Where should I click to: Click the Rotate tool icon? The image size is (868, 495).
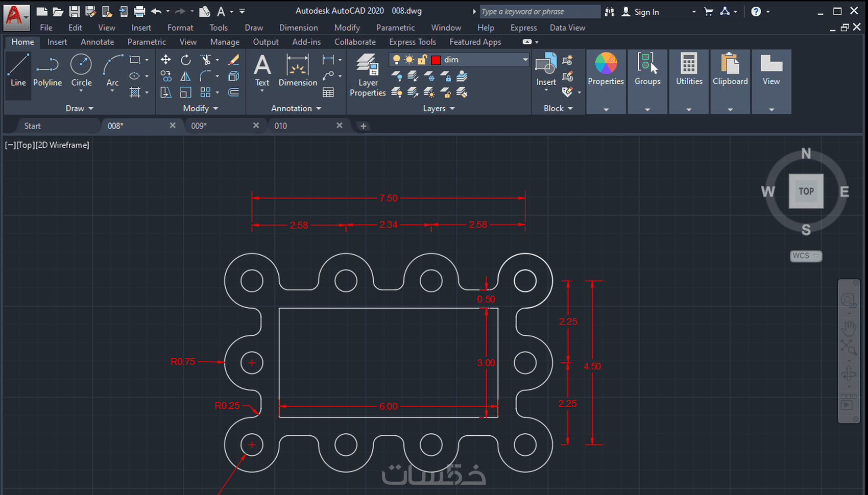coord(186,60)
